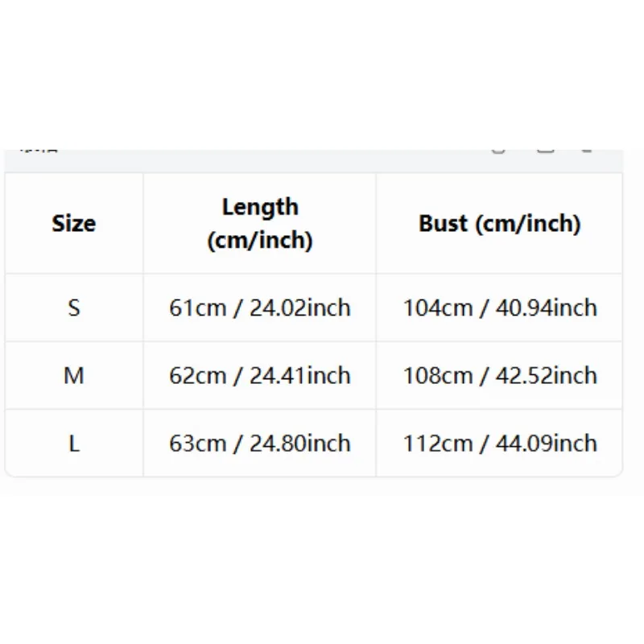
Task: Click the last cropped icon in table toolbar
Action: point(587,151)
